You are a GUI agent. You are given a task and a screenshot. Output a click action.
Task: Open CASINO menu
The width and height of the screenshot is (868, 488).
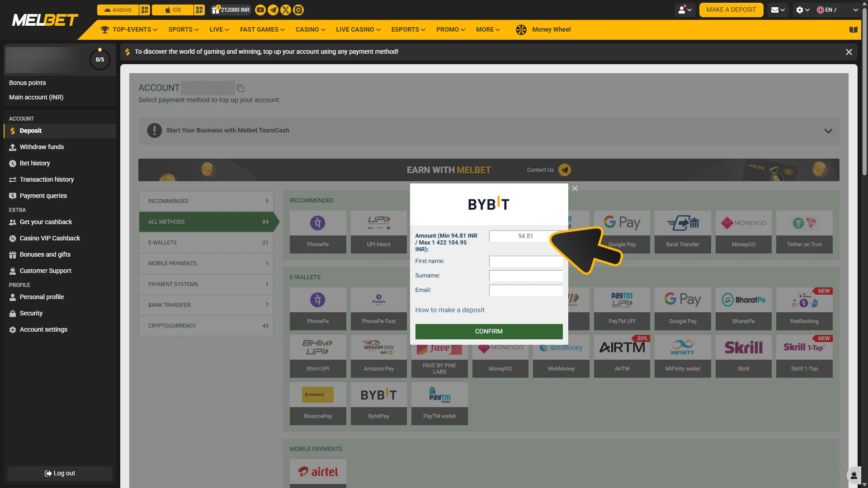point(311,30)
